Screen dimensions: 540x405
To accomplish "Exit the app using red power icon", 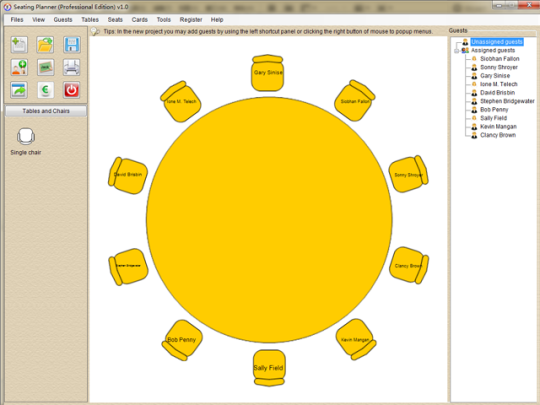I will coord(72,90).
